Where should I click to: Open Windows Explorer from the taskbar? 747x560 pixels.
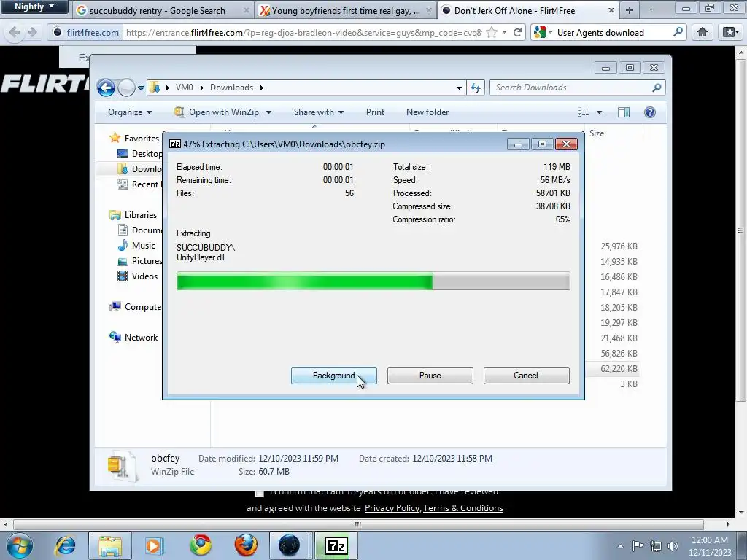point(110,545)
